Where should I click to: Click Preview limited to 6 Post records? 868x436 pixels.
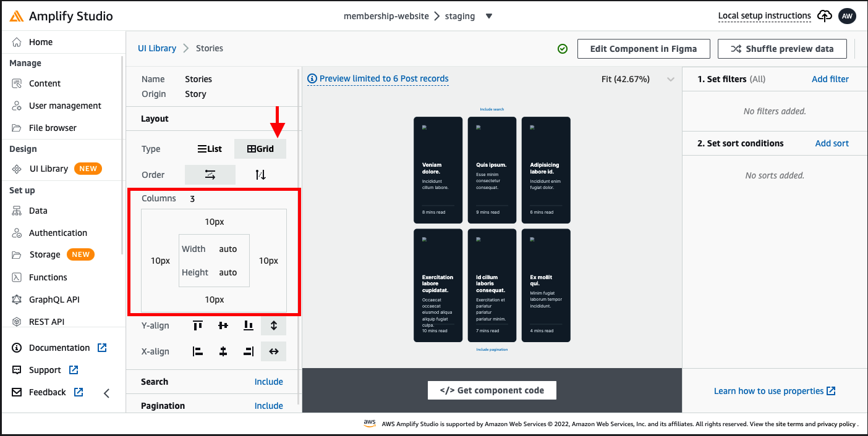pos(378,79)
